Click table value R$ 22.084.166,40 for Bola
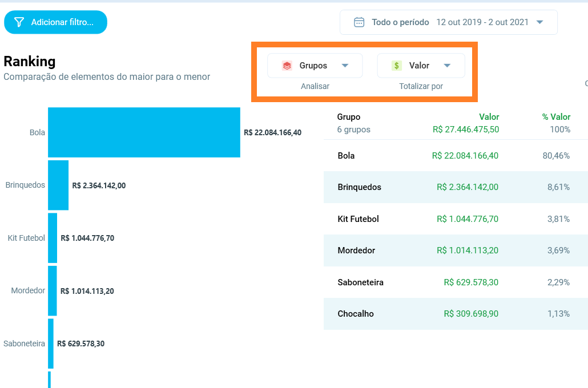Image resolution: width=588 pixels, height=388 pixels. 465,156
